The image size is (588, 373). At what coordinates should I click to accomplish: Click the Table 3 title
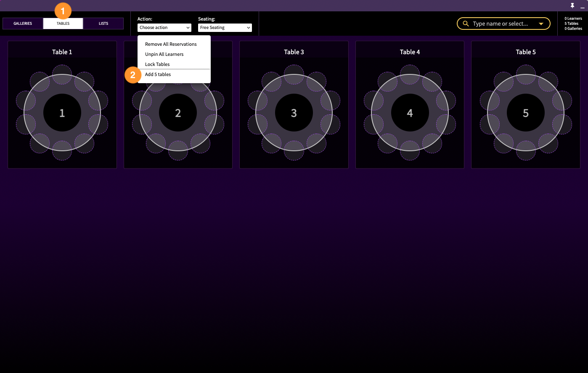click(x=294, y=52)
